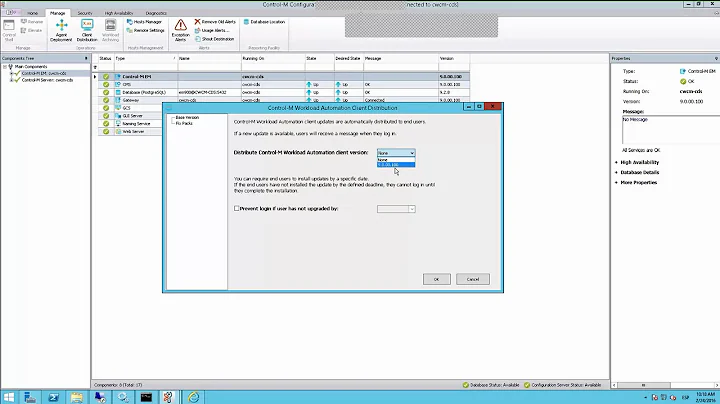Screen dimensions: 720x404
Task: Select the GCS component row
Action: click(130, 108)
